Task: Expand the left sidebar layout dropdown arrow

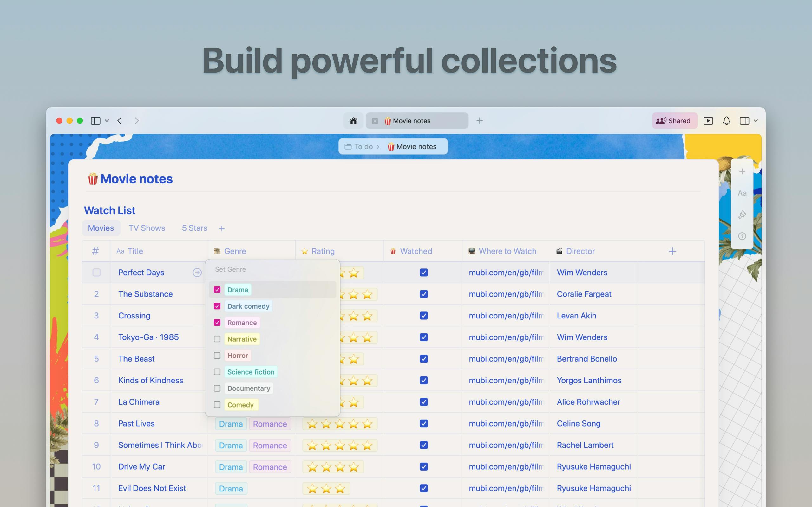Action: pos(107,121)
